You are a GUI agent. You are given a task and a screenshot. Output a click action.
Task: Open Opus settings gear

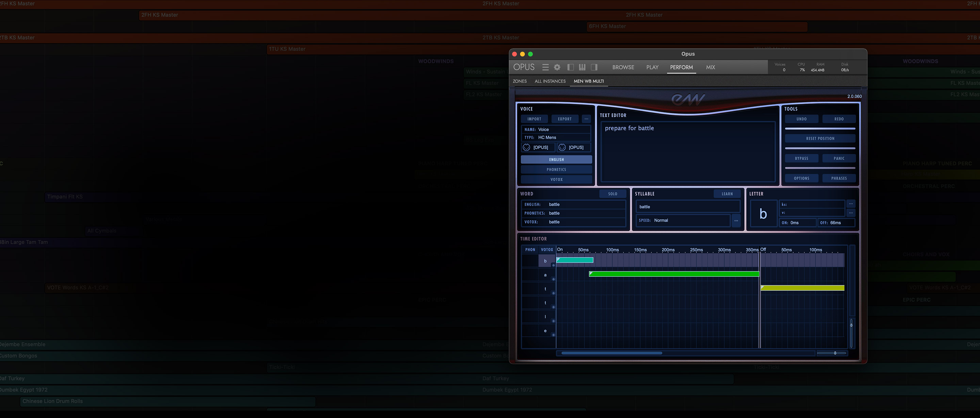(x=557, y=67)
